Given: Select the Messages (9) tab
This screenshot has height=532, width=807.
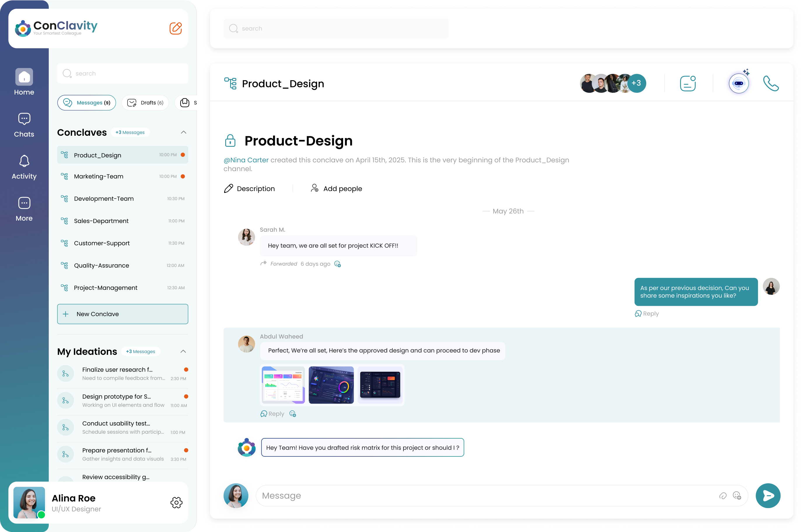Looking at the screenshot, I should click(87, 103).
